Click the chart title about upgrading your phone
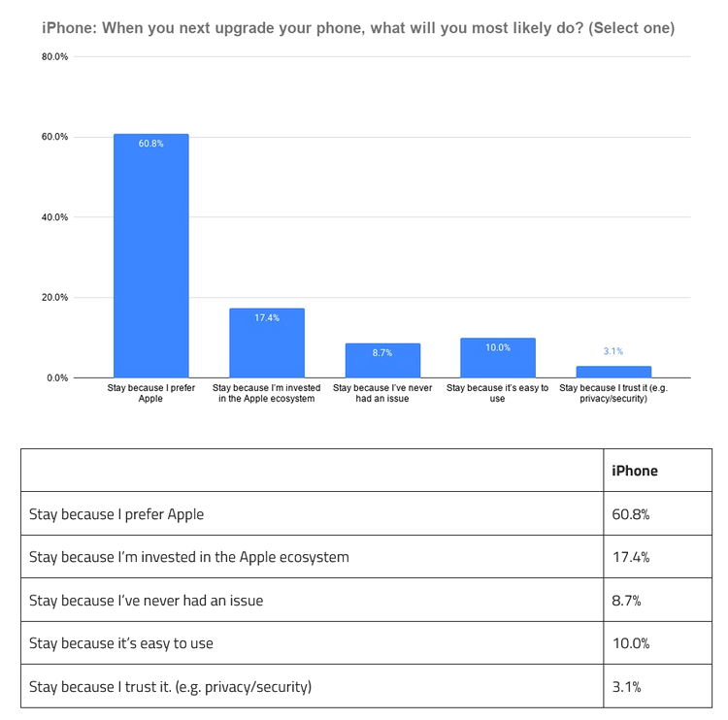728x720 pixels. (358, 27)
